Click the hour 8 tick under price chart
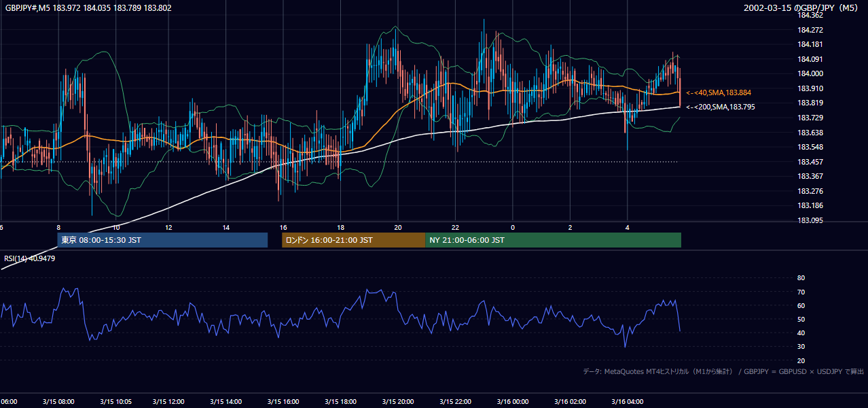 pos(58,227)
